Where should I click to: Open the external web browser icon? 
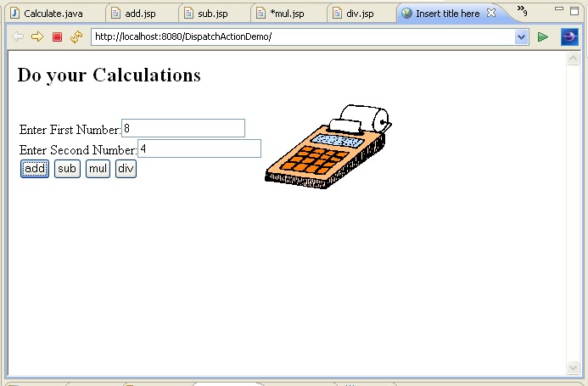pos(569,36)
